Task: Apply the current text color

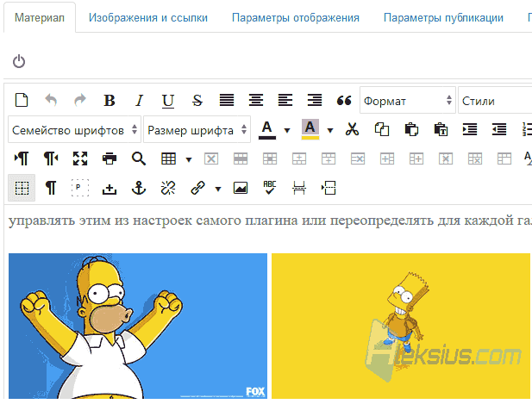Action: pos(267,130)
